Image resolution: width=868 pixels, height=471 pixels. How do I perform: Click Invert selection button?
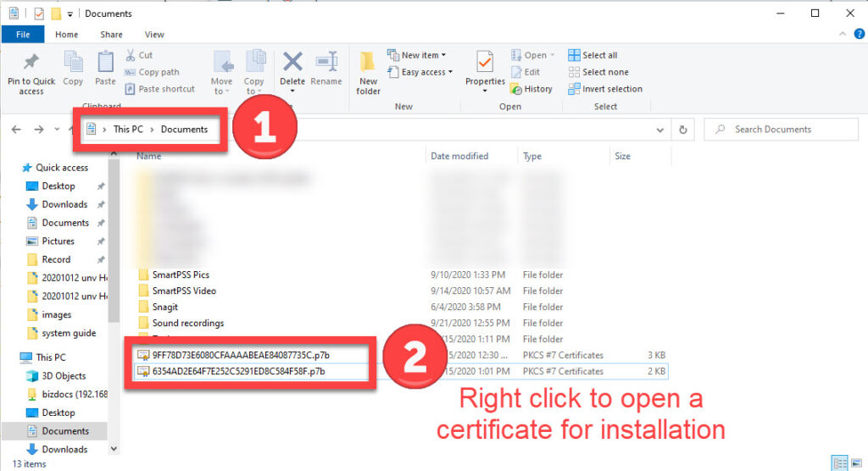[605, 89]
